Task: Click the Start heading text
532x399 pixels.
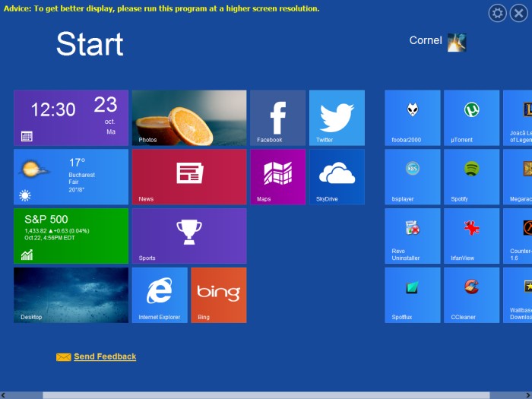Action: coord(90,44)
